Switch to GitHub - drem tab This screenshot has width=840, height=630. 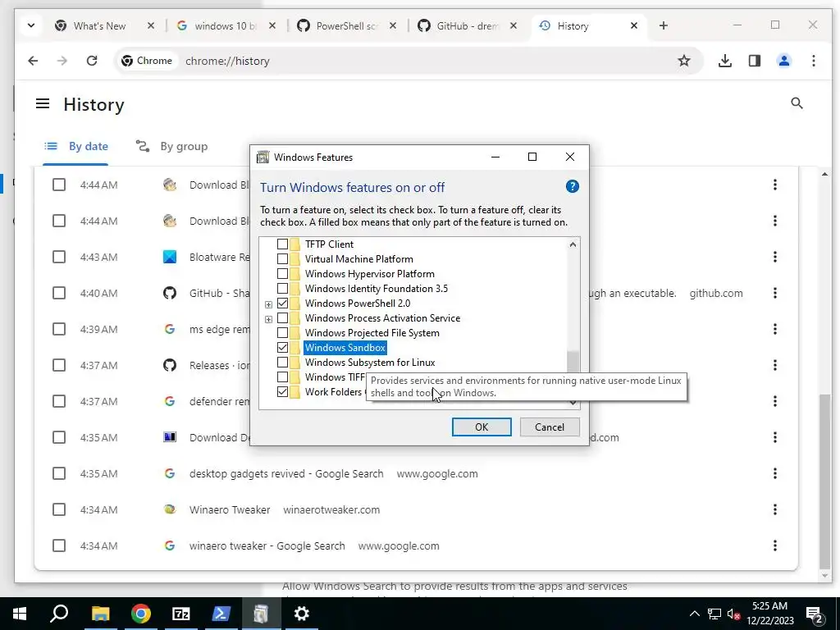(x=466, y=25)
